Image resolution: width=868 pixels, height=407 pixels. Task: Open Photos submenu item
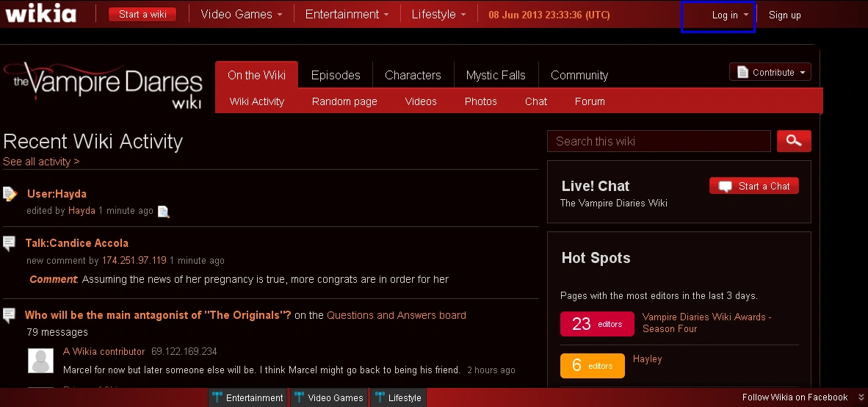tap(480, 101)
